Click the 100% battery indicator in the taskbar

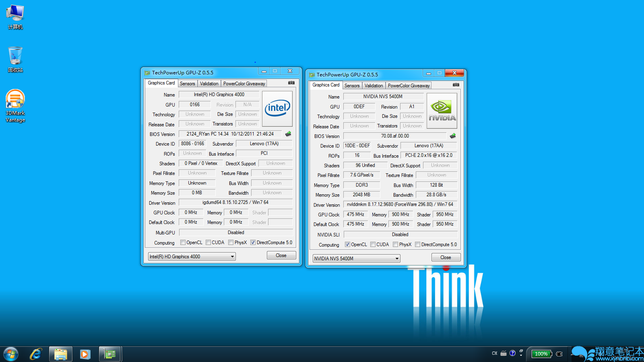click(541, 354)
